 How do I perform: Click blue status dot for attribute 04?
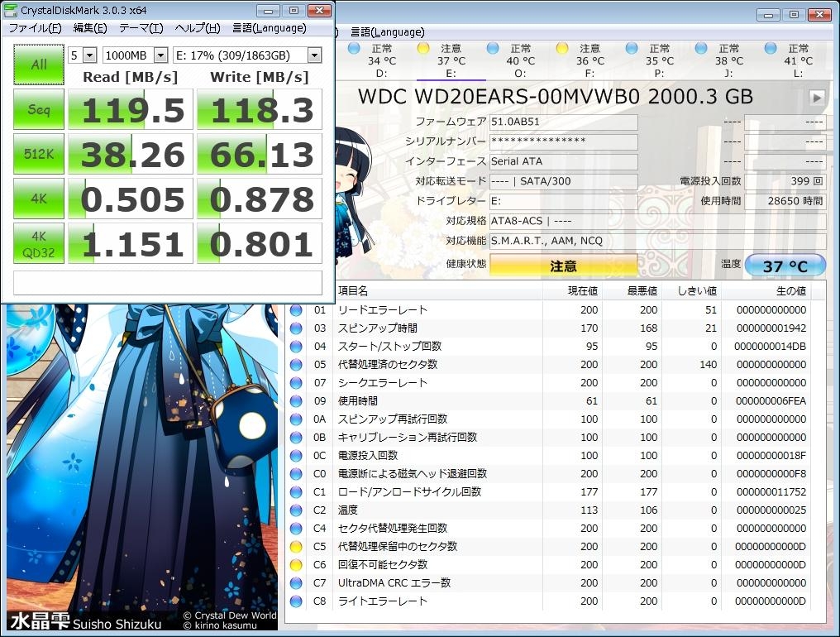[x=296, y=347]
